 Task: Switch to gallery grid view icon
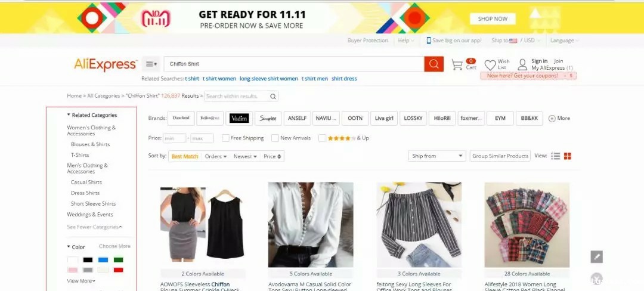(x=568, y=156)
